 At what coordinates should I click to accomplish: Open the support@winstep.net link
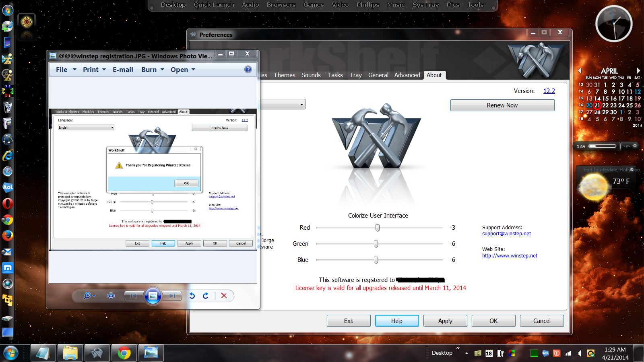[x=506, y=234]
